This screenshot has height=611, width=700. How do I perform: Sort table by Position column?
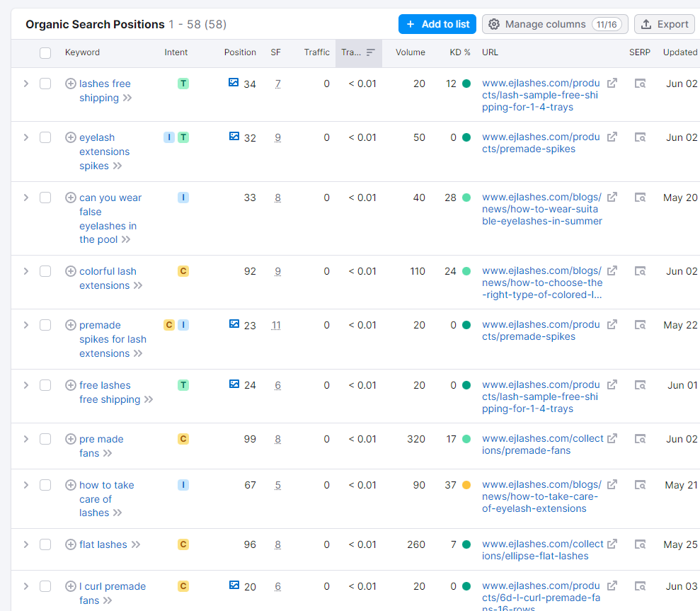240,52
